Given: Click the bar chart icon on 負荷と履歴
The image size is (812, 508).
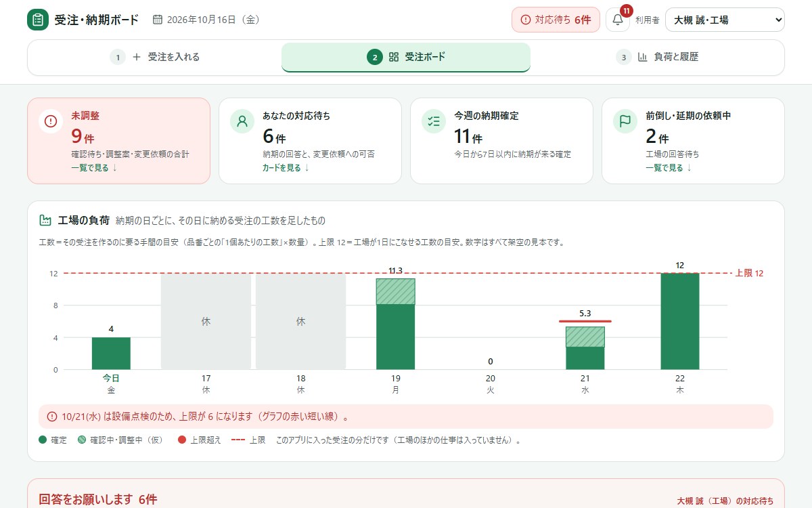Looking at the screenshot, I should [643, 57].
